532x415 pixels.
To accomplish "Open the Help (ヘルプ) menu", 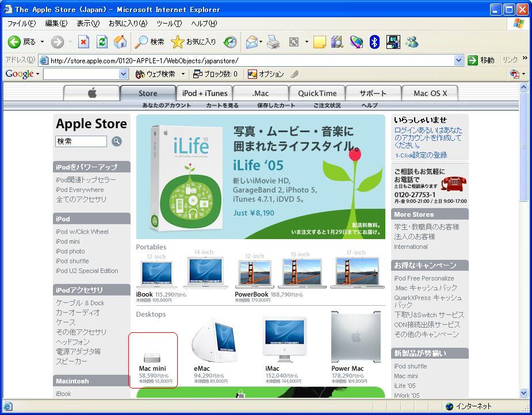I will coord(204,24).
